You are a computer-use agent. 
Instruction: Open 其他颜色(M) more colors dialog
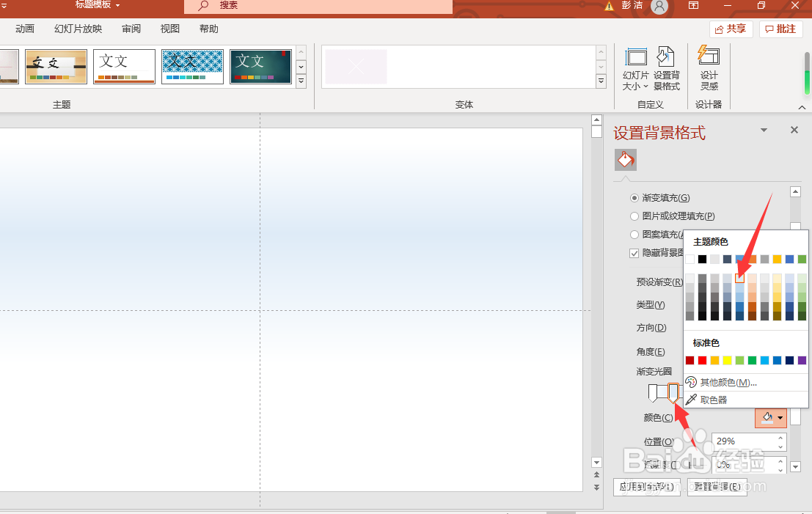[728, 383]
